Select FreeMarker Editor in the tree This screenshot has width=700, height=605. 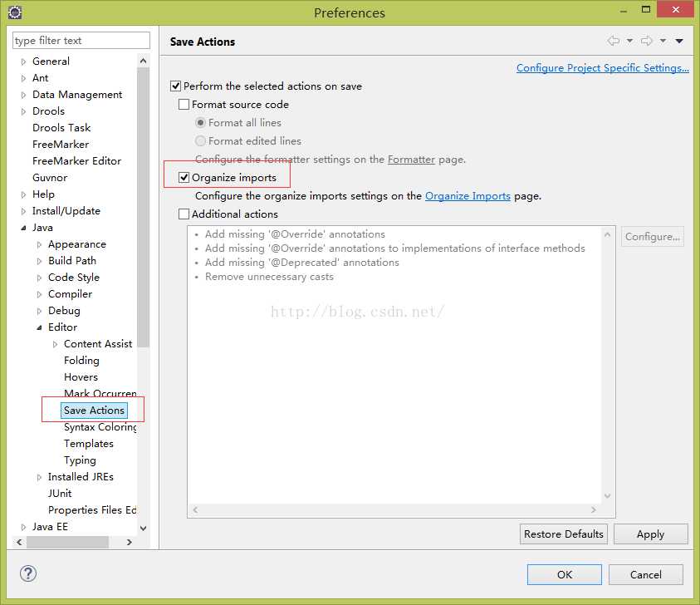click(76, 161)
